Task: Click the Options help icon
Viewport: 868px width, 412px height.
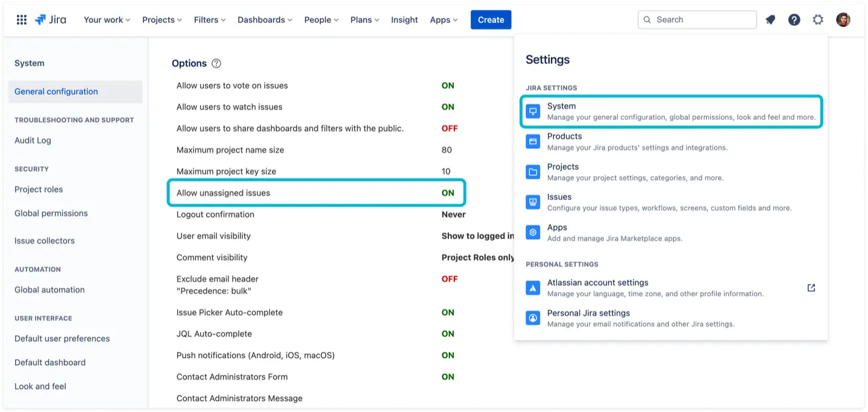Action: tap(216, 64)
